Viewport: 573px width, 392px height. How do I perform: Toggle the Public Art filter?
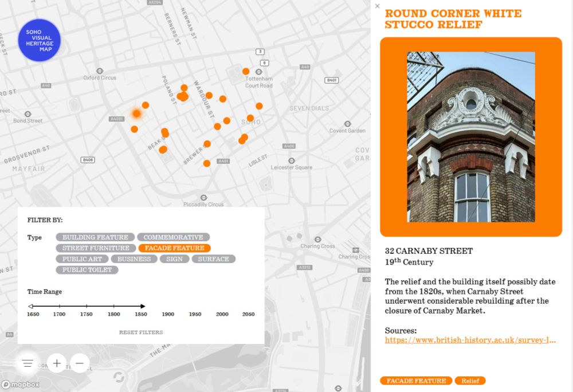click(82, 259)
